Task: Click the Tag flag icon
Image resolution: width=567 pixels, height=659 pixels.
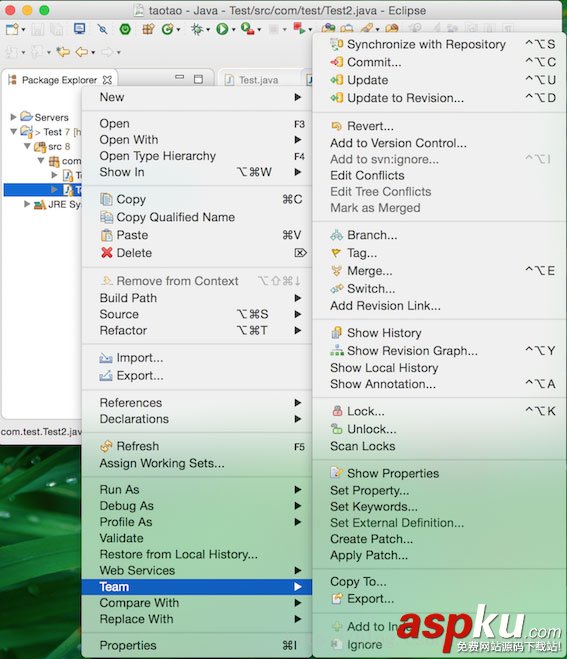Action: [336, 253]
